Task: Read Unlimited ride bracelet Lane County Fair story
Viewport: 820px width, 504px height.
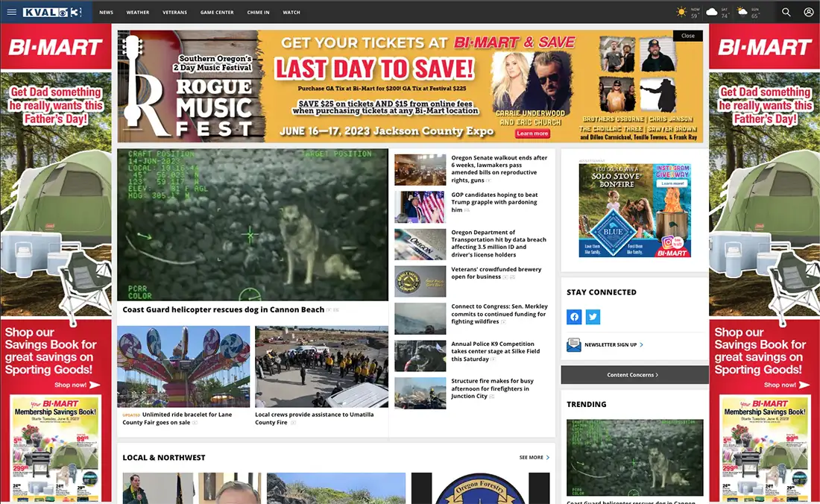Action: (x=177, y=418)
